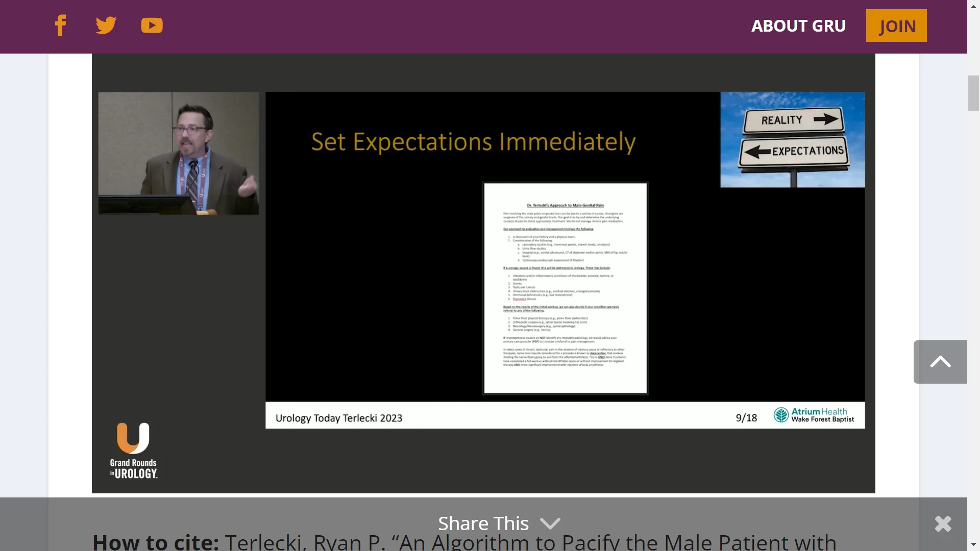
Task: Click the Facebook social media icon
Action: click(x=61, y=25)
